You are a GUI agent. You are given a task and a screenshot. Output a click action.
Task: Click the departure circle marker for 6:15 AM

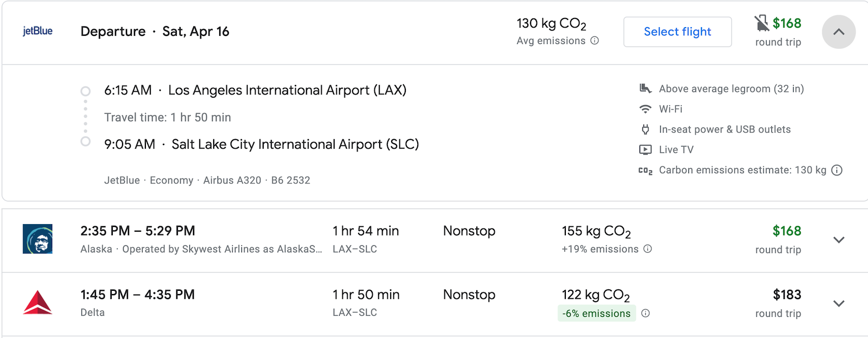(x=85, y=91)
